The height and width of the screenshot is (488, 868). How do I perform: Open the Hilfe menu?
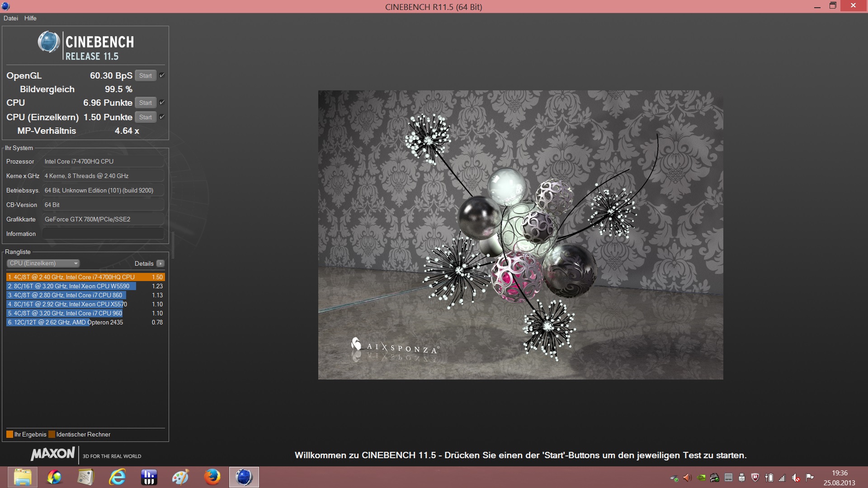coord(30,18)
